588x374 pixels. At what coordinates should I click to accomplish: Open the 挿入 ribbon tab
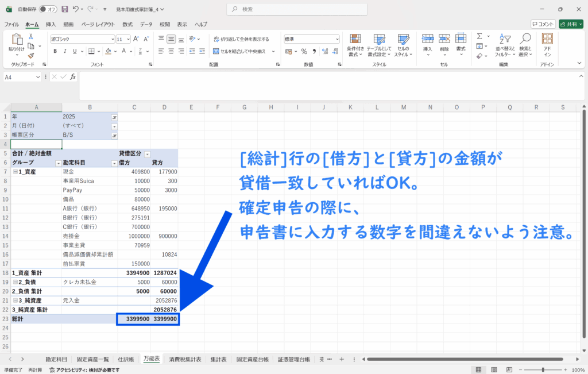pos(51,25)
